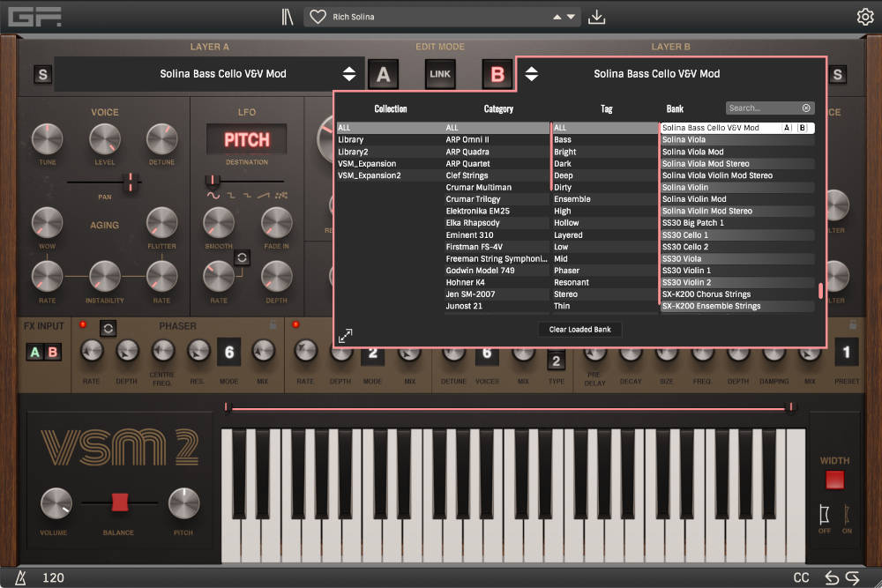
Task: Click the preset download icon in top bar
Action: [x=595, y=16]
